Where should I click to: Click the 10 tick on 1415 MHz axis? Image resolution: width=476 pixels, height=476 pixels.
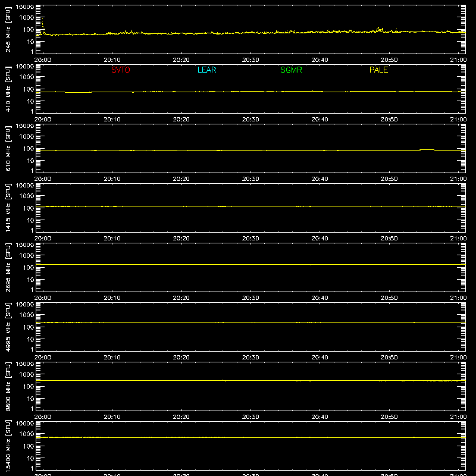click(30, 220)
